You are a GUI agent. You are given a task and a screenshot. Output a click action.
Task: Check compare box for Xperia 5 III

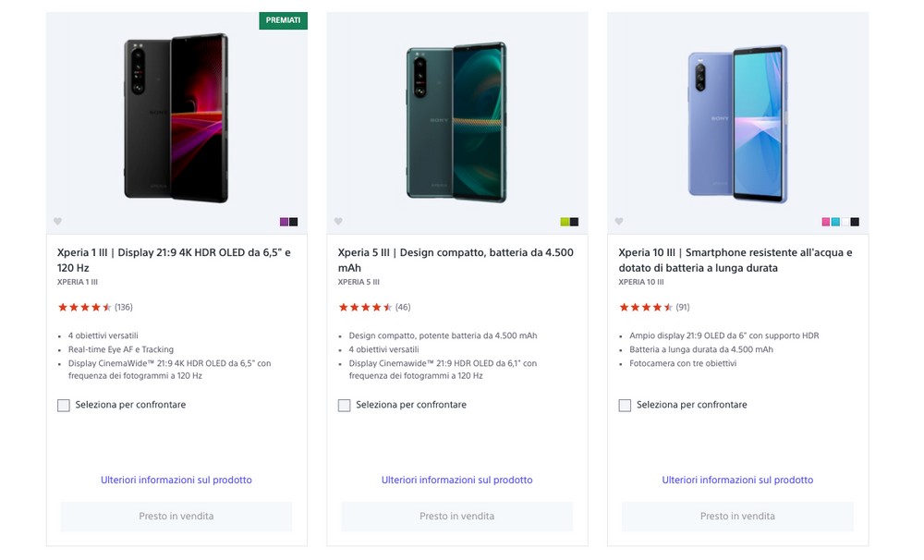[344, 405]
